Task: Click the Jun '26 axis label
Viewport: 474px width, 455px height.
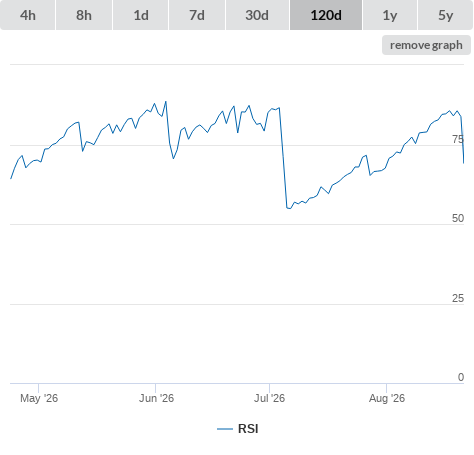Action: click(156, 398)
